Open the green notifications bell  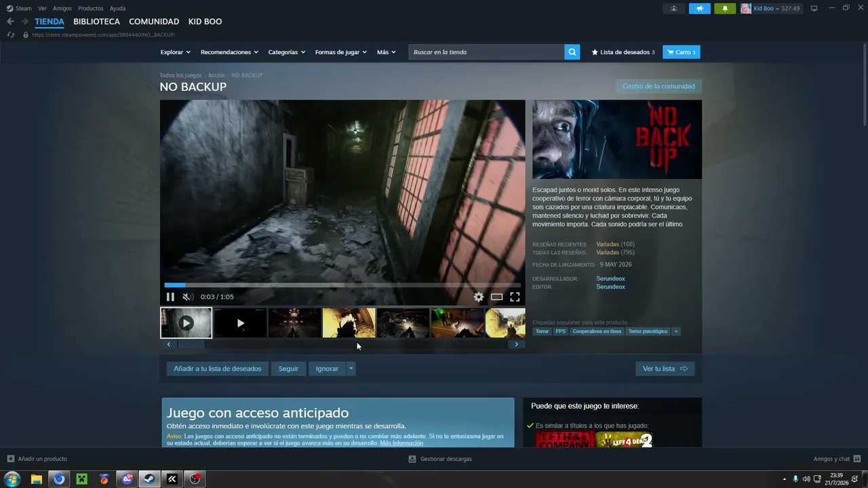725,8
